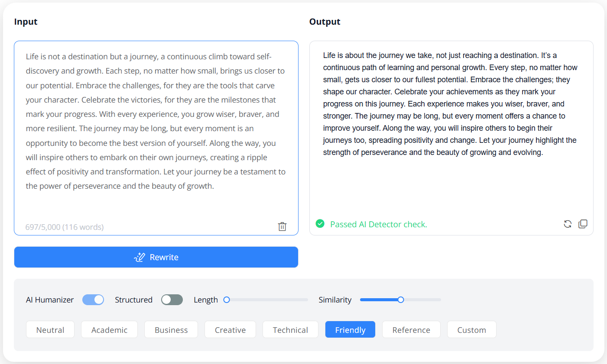This screenshot has width=607, height=364.
Task: Click the active Friendly style button
Action: (x=350, y=329)
